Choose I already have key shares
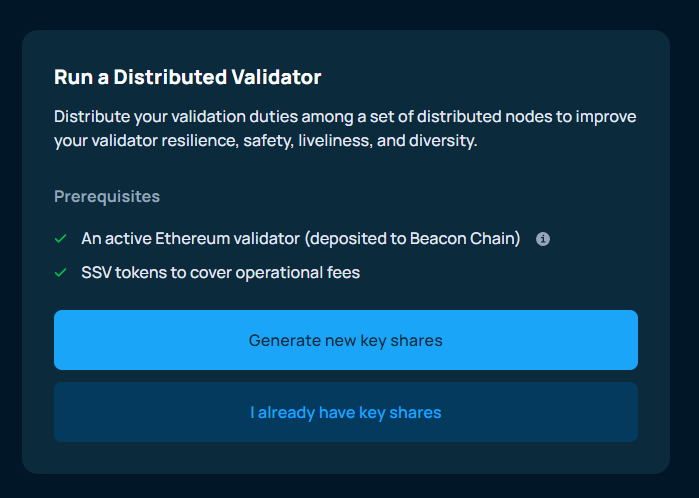This screenshot has height=498, width=699. (345, 412)
